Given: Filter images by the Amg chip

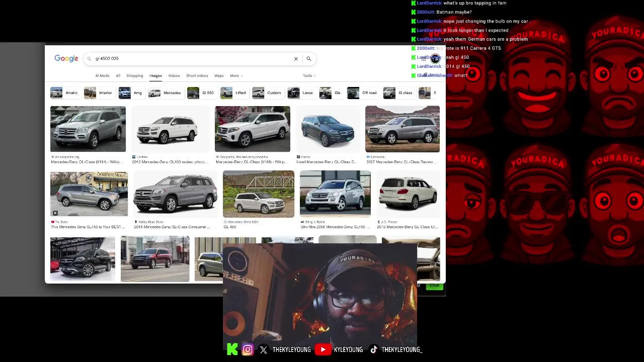Looking at the screenshot, I should point(131,93).
